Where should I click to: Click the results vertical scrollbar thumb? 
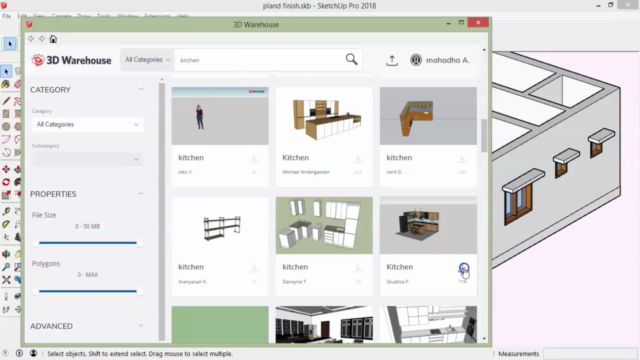coord(484,136)
